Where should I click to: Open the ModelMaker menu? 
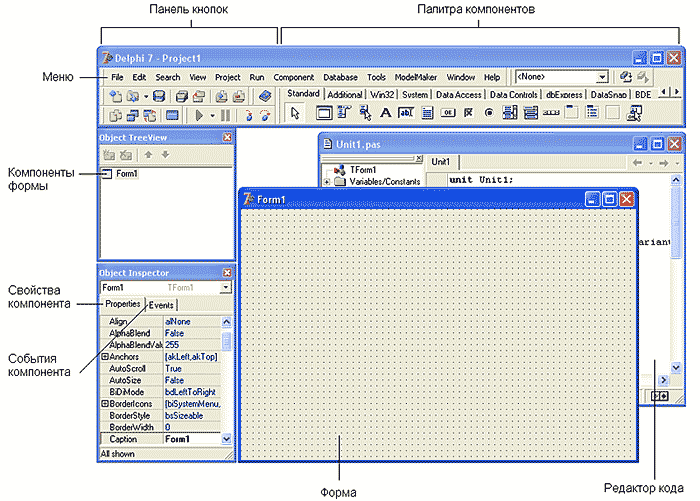pos(416,77)
